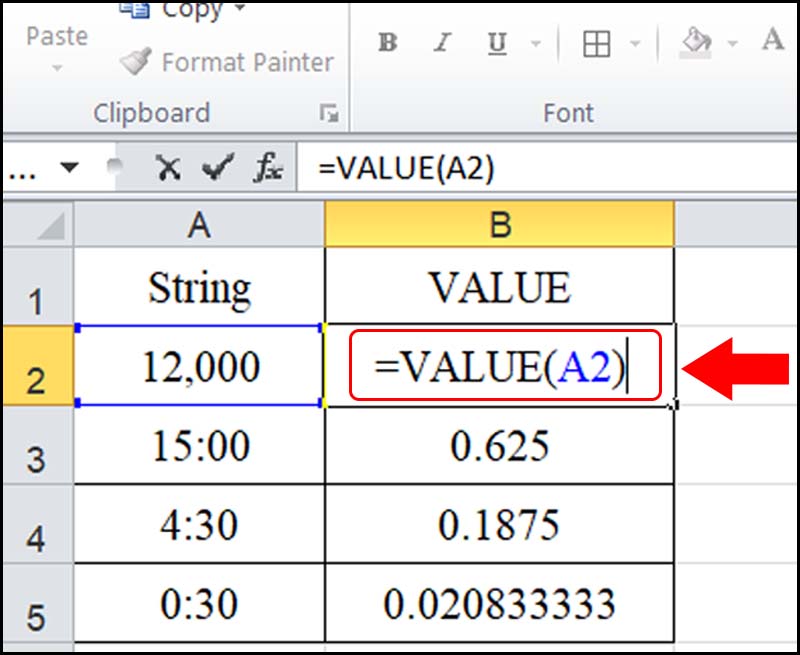Open the Name Box dropdown arrow
This screenshot has height=655, width=800.
coord(69,167)
